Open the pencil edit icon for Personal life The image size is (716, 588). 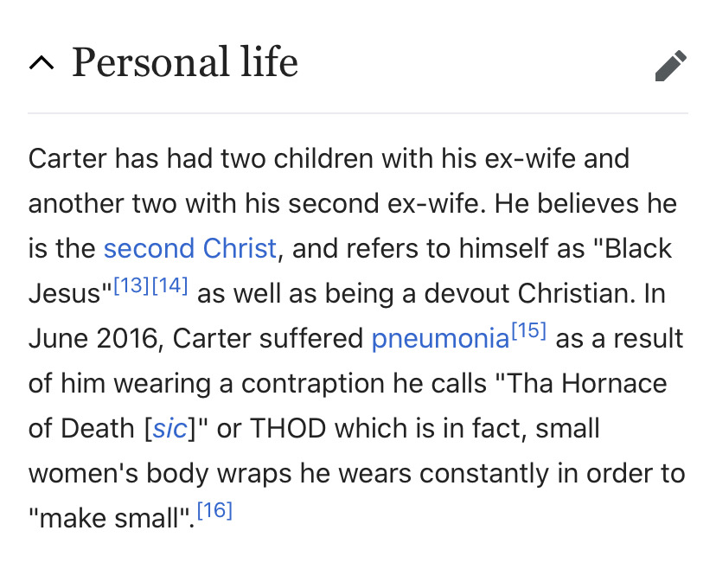670,66
